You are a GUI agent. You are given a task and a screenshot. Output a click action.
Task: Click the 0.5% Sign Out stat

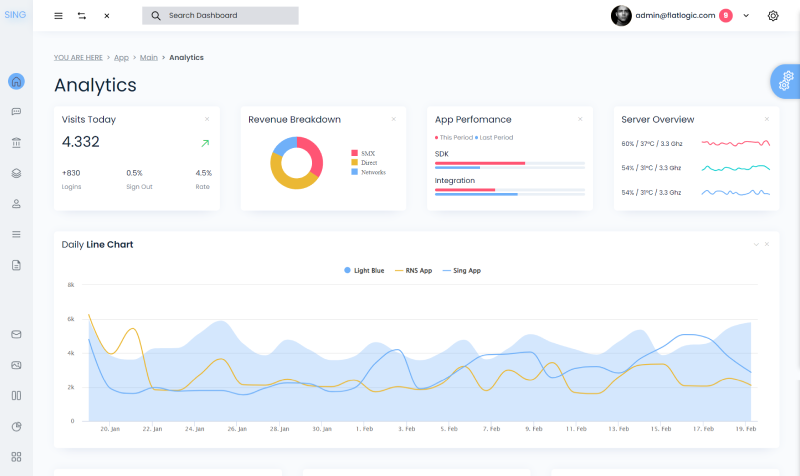(x=139, y=179)
